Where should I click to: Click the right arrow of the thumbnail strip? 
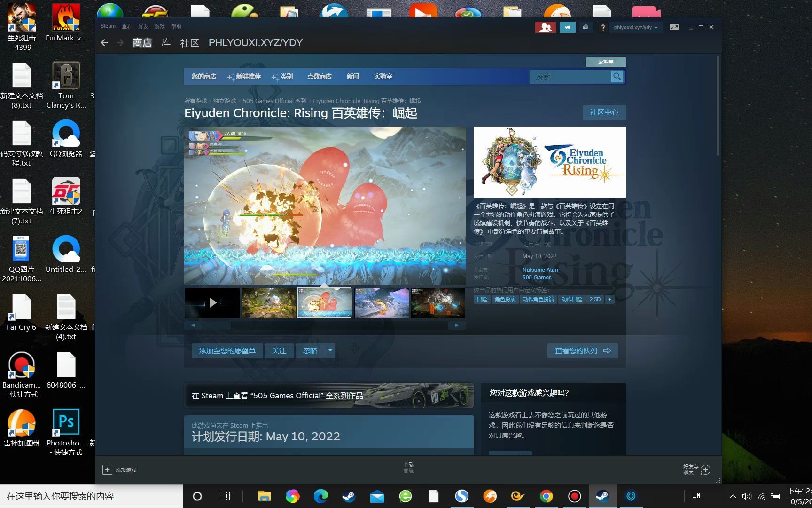click(x=457, y=325)
